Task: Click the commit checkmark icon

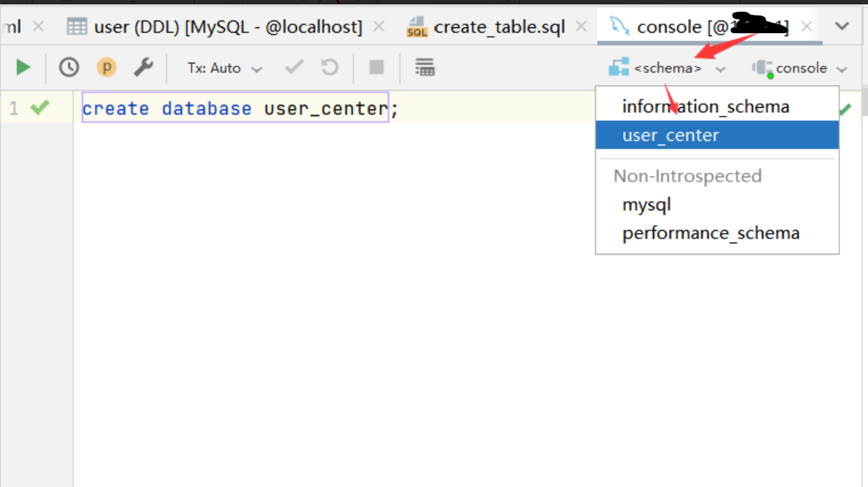Action: click(294, 68)
